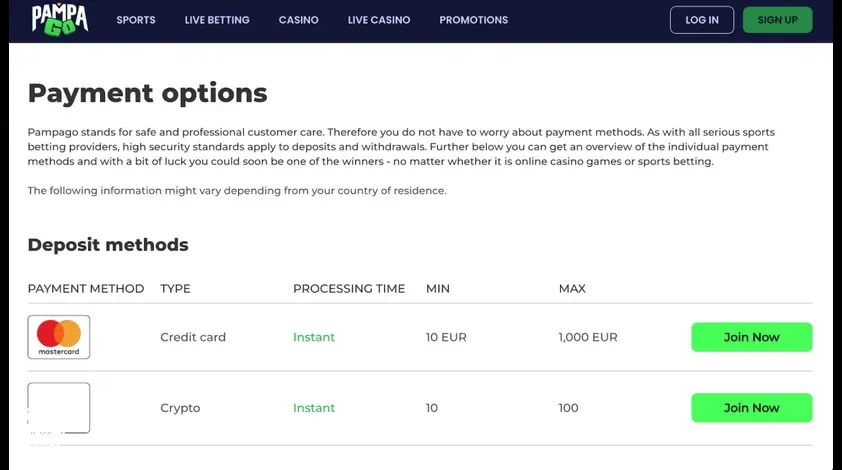Click the 'Credit card' type cell

click(x=193, y=337)
